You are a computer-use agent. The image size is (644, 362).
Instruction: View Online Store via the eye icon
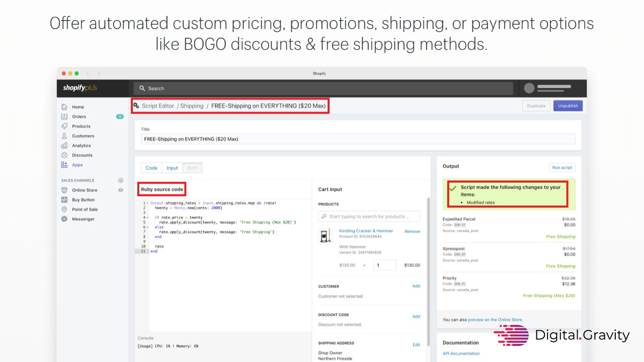[x=120, y=190]
